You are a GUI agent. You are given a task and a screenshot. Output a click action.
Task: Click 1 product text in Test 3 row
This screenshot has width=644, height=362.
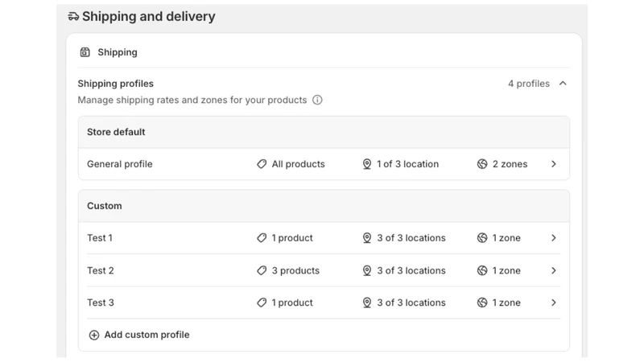click(292, 303)
